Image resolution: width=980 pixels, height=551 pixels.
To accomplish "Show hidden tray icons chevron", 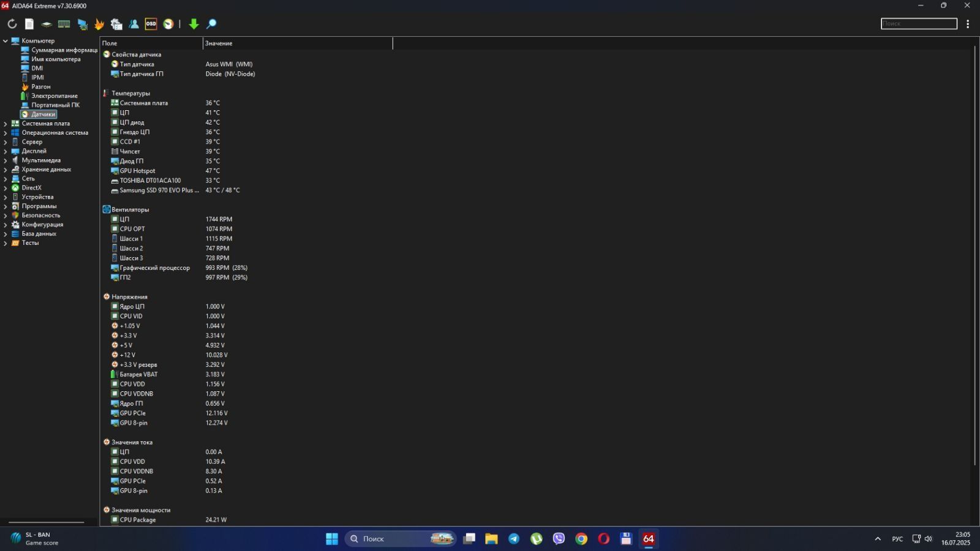I will click(878, 539).
